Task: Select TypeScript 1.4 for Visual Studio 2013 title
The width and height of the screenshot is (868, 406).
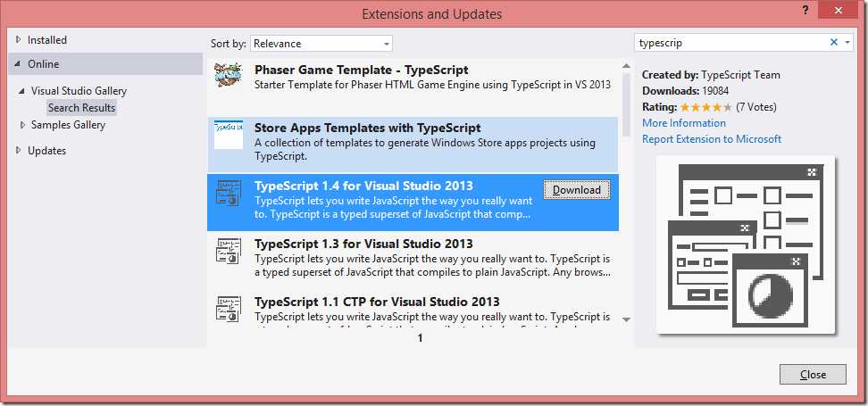Action: click(363, 186)
